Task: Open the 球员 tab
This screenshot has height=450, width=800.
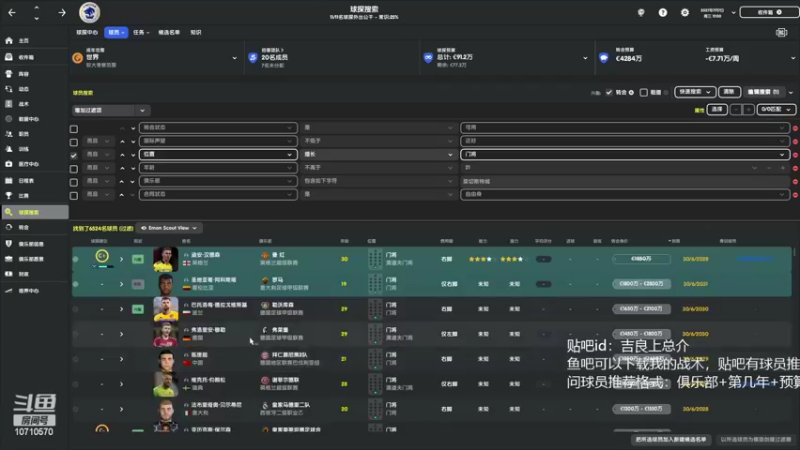Action: 116,32
